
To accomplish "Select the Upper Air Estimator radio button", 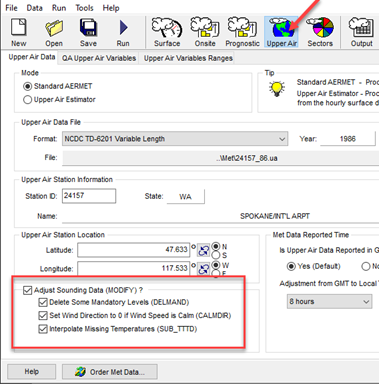I will (27, 100).
